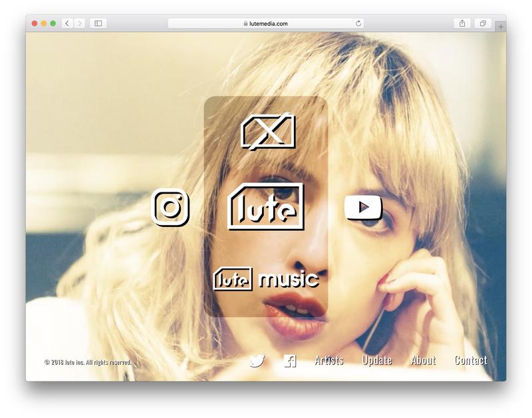Open the Instagram icon link
532x418 pixels.
pos(170,208)
